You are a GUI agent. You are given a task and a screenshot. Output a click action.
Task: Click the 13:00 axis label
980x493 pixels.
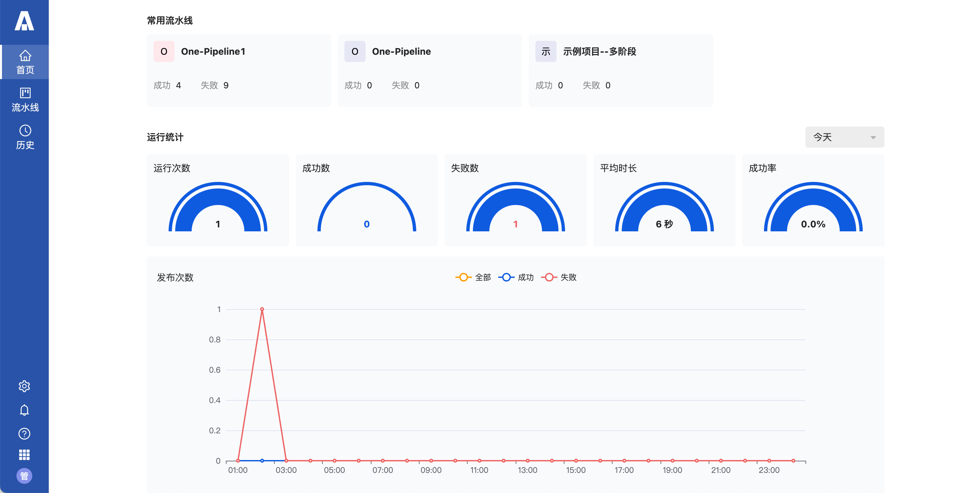pos(527,470)
